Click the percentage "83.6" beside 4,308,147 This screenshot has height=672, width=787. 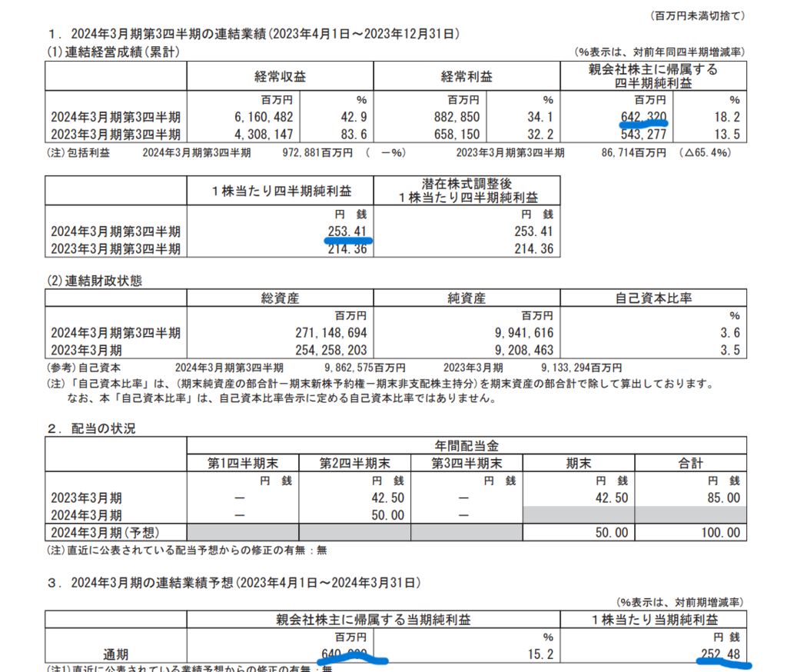[354, 135]
